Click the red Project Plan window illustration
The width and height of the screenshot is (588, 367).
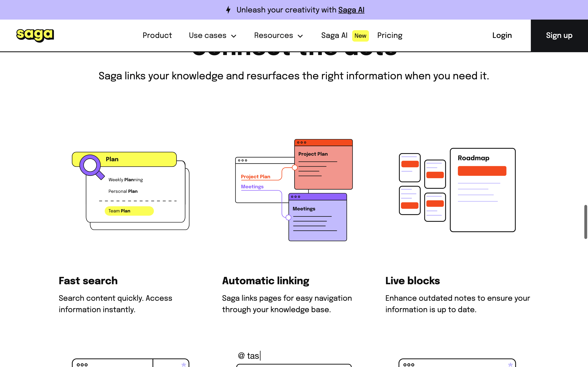pos(323,164)
